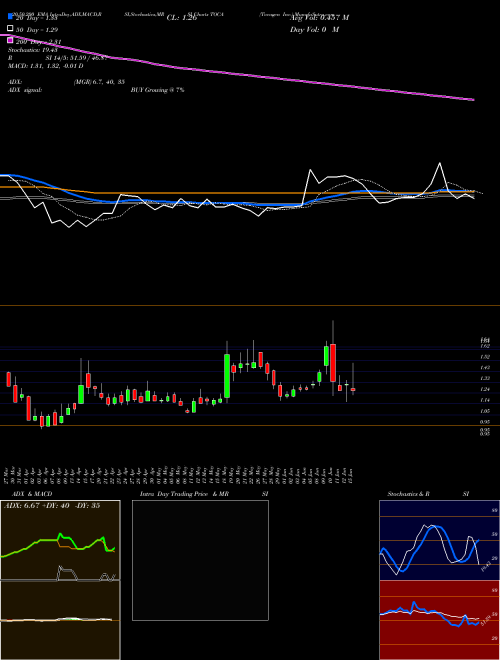The width and height of the screenshot is (500, 660).
Task: Select the 'CL: 1.26' closing value
Action: tap(182, 18)
